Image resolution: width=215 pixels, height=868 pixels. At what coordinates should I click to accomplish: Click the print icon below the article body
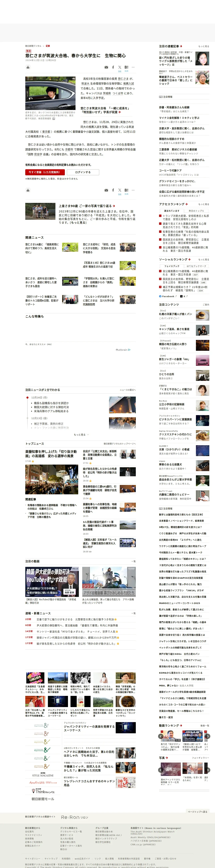point(28,190)
